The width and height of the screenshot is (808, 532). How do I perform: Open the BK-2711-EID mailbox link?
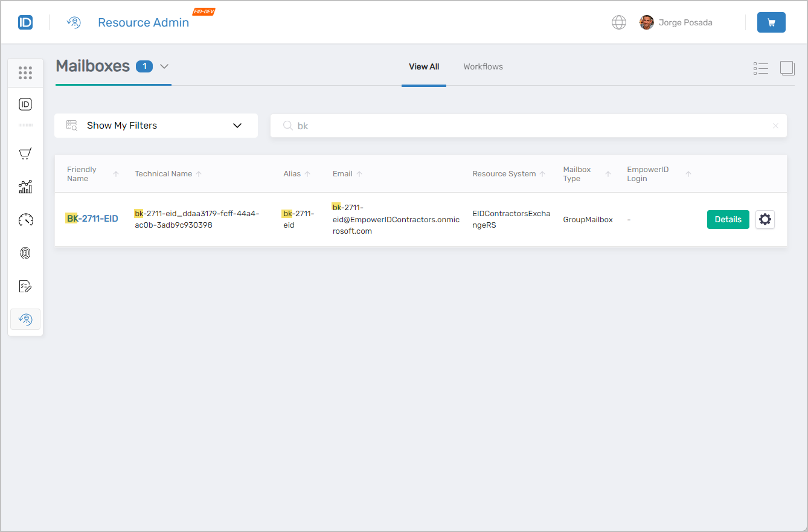(92, 219)
